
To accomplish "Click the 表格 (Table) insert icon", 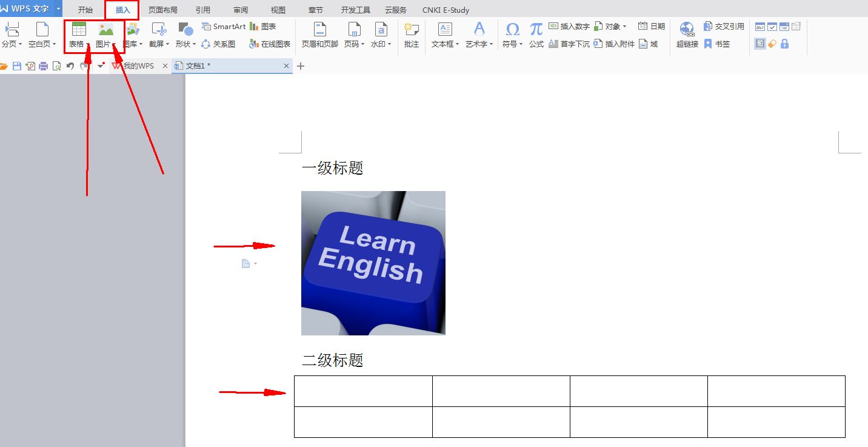I will coord(79,29).
